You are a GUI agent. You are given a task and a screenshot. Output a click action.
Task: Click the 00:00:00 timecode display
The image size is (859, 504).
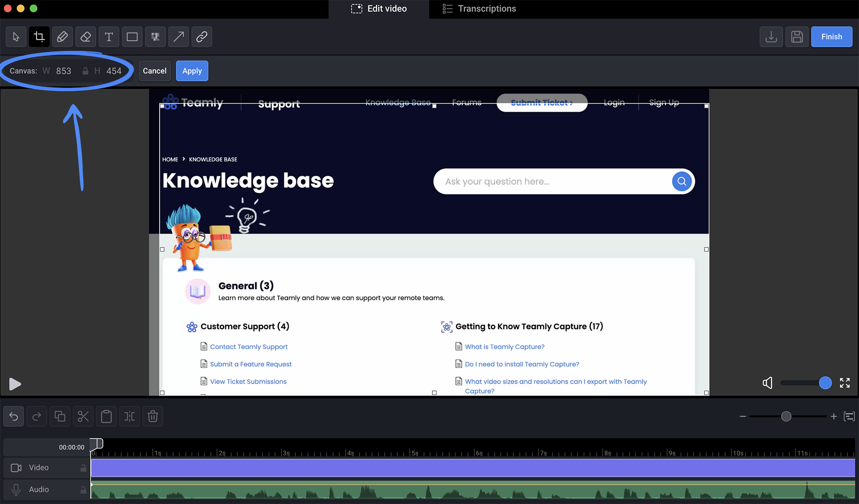[72, 447]
